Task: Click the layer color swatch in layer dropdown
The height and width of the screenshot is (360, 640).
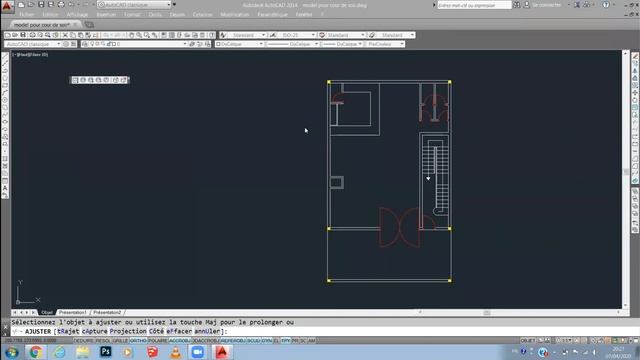Action: pos(114,44)
